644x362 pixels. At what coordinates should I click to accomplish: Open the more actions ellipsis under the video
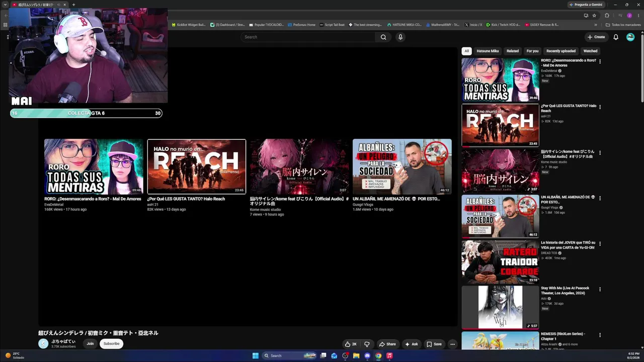452,344
